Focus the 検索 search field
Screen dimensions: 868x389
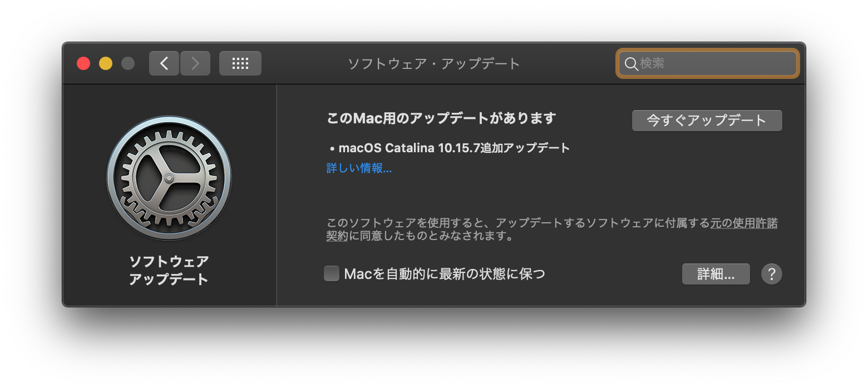(x=707, y=63)
